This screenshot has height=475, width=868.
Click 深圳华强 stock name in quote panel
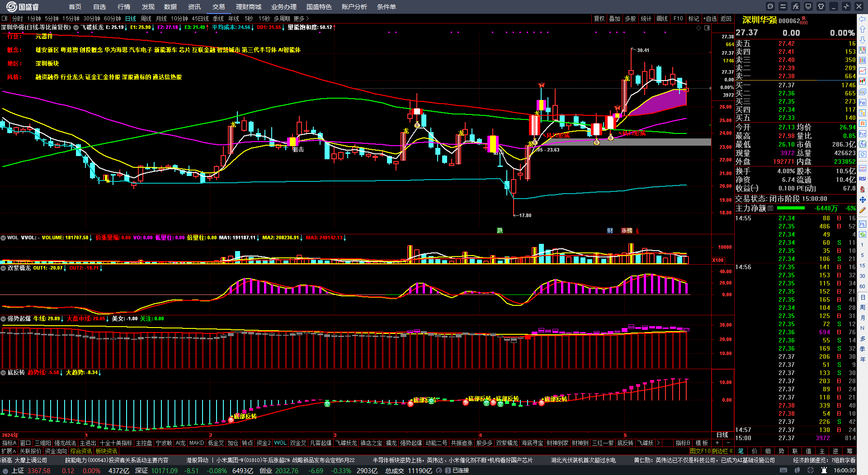[759, 20]
